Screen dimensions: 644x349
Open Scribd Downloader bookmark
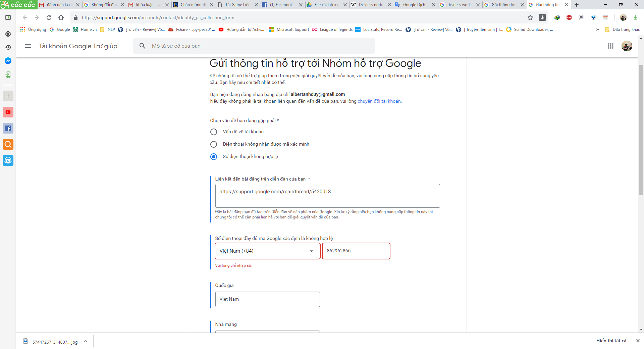(530, 30)
